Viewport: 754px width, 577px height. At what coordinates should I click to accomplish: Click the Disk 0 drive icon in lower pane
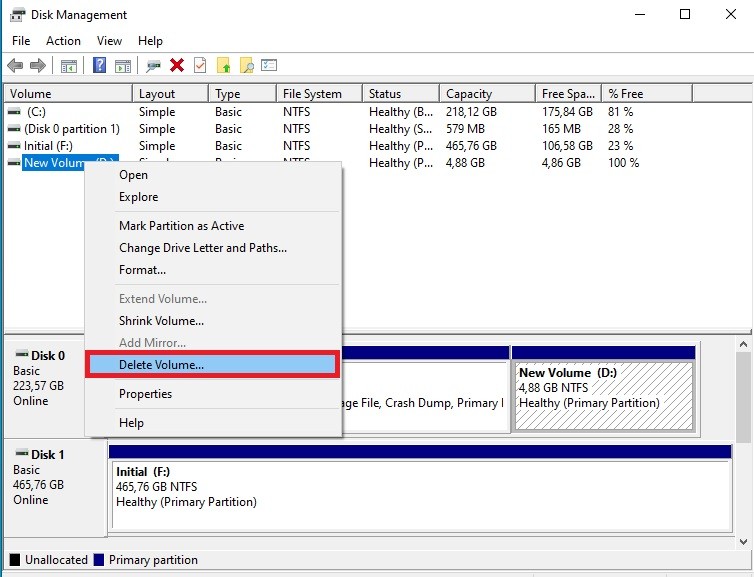click(22, 354)
